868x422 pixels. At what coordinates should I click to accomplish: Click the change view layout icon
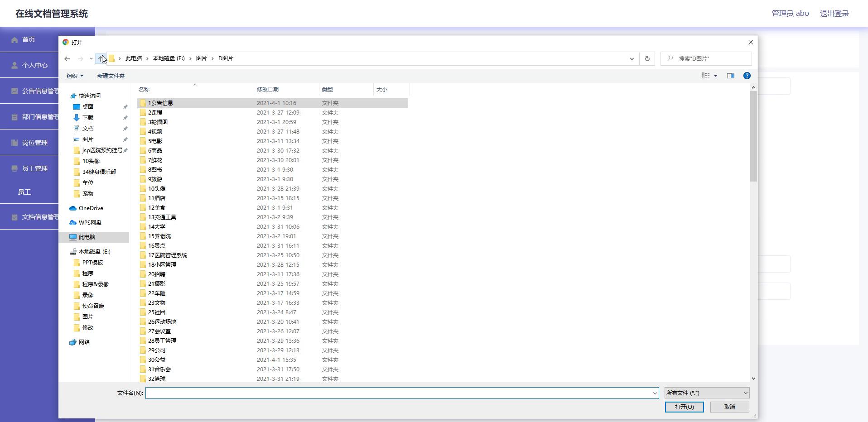706,76
